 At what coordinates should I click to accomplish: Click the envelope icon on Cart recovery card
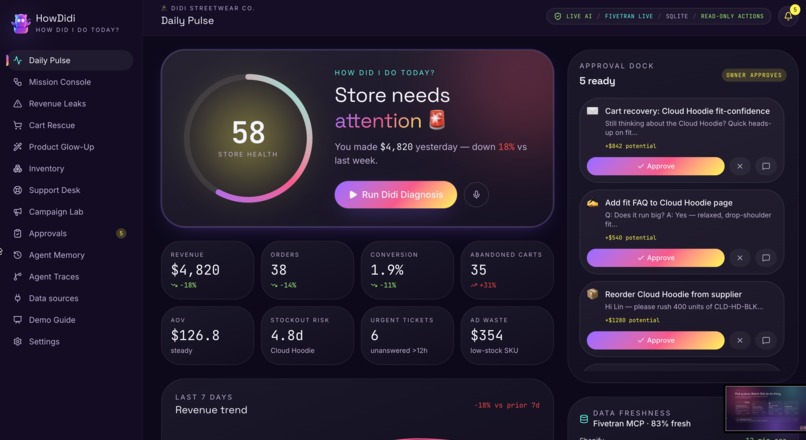pyautogui.click(x=593, y=111)
